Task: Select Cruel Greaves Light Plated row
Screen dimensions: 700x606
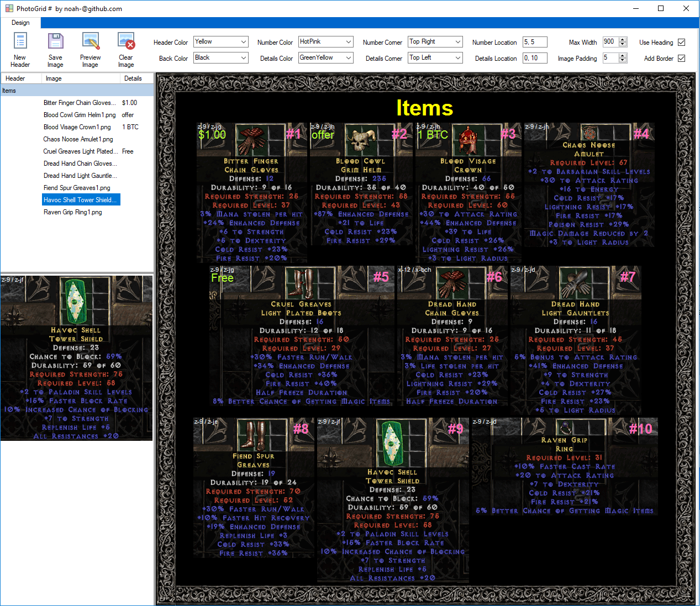Action: point(81,151)
